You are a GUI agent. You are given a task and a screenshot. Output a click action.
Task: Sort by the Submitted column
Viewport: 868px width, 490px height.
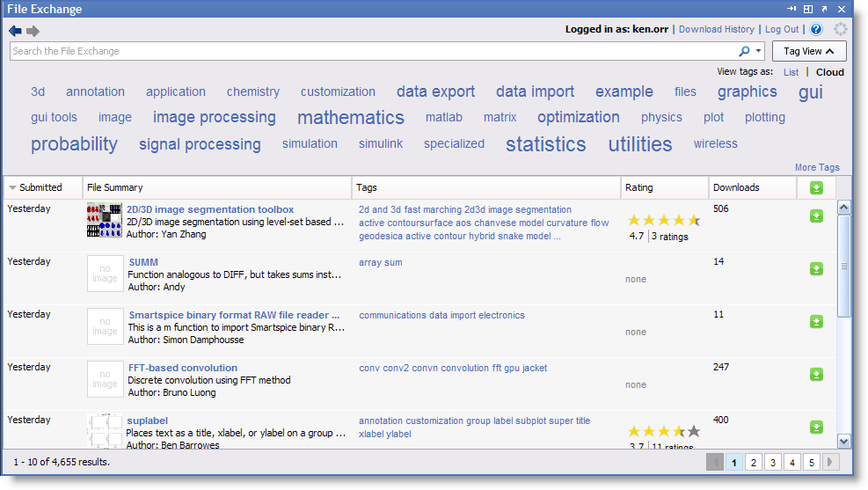click(x=40, y=187)
